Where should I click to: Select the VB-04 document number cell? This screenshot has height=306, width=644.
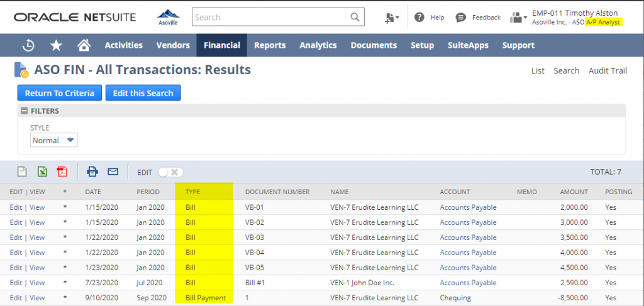(x=255, y=253)
